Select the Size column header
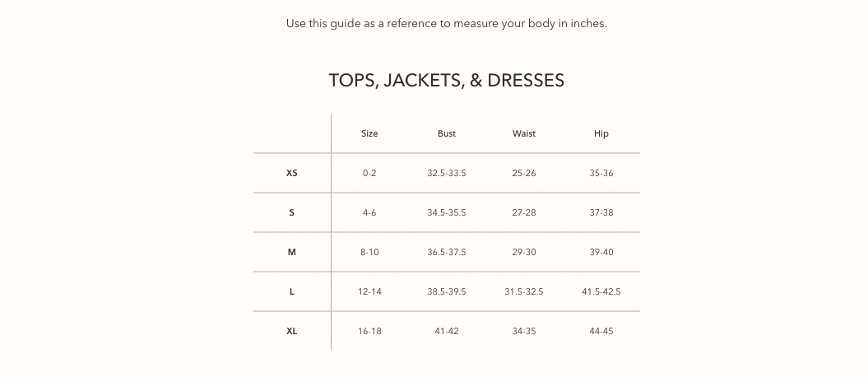 tap(369, 133)
